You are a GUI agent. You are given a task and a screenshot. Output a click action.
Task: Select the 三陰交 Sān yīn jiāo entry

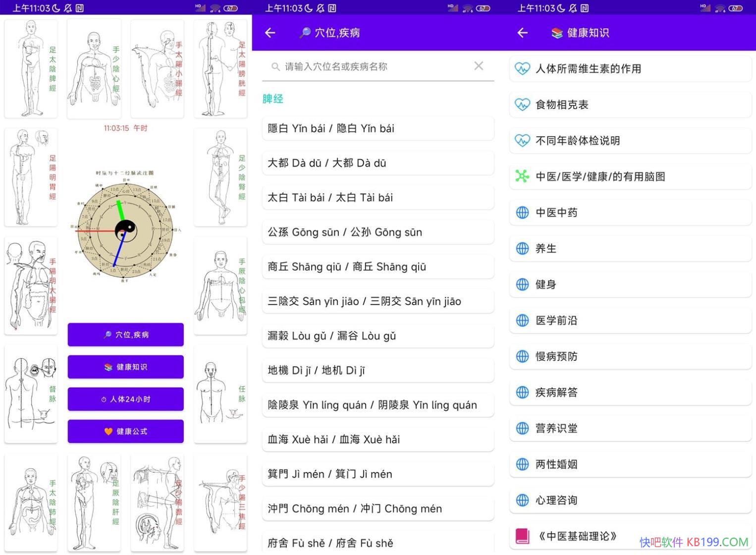point(378,301)
